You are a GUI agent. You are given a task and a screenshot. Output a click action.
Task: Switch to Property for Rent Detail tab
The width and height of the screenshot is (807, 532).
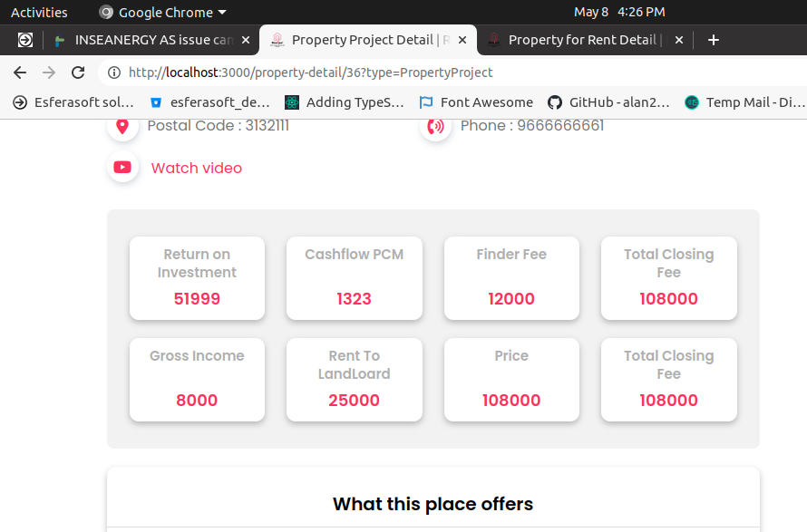pos(580,40)
